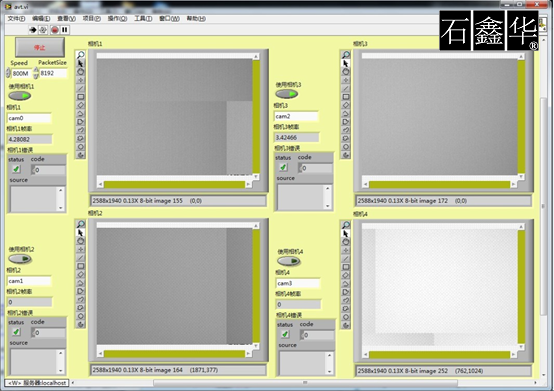Click the horizontal scrollbar under camera 2 image

point(175,354)
